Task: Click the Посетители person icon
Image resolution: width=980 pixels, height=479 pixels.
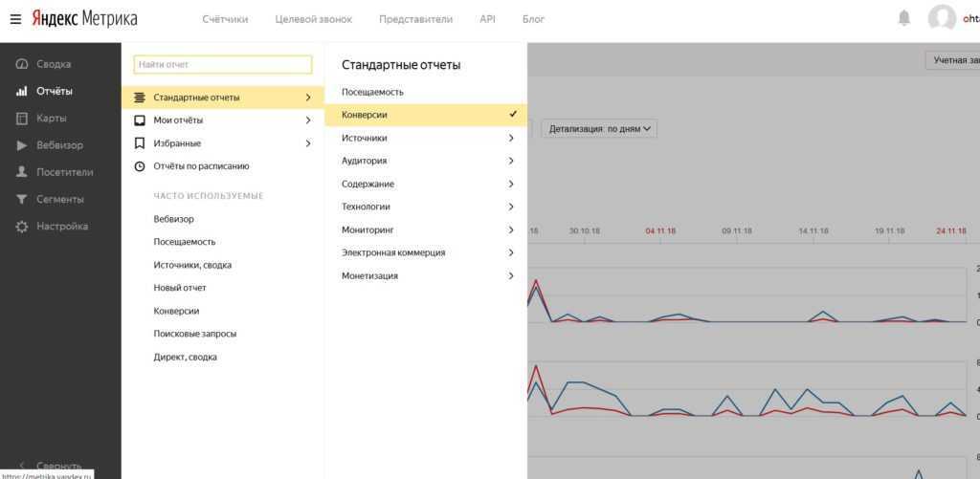Action: 22,172
